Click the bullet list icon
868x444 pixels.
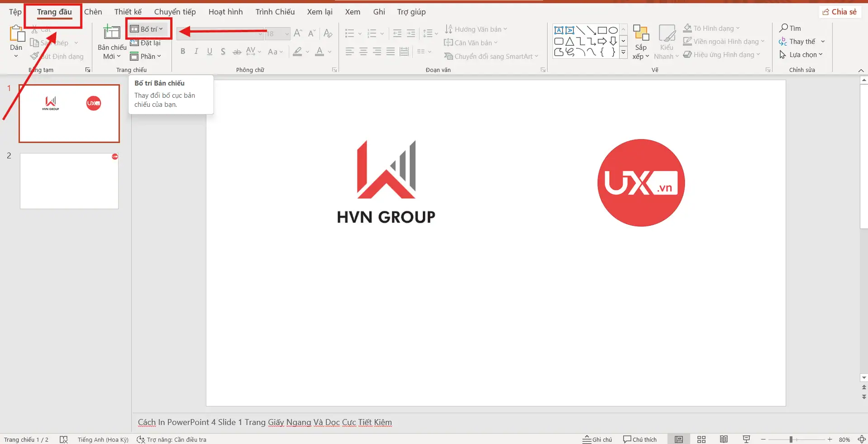coord(349,33)
